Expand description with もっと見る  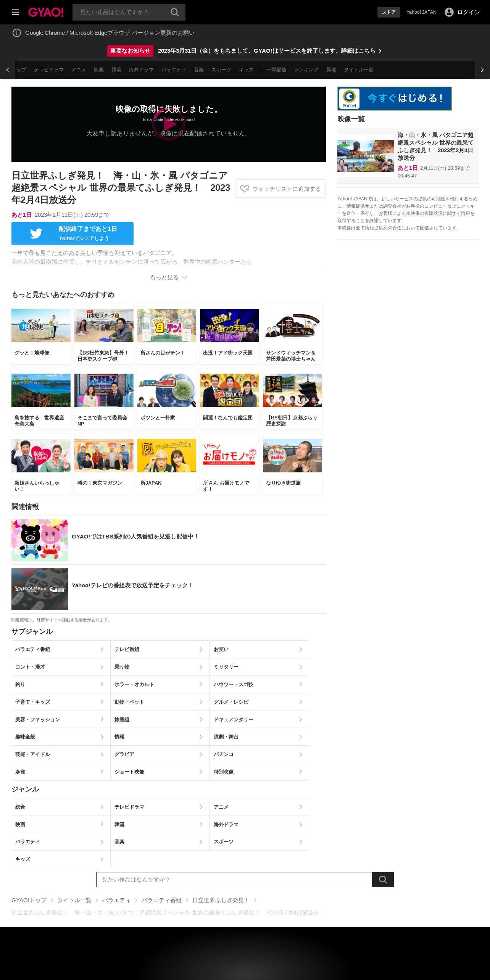click(169, 277)
